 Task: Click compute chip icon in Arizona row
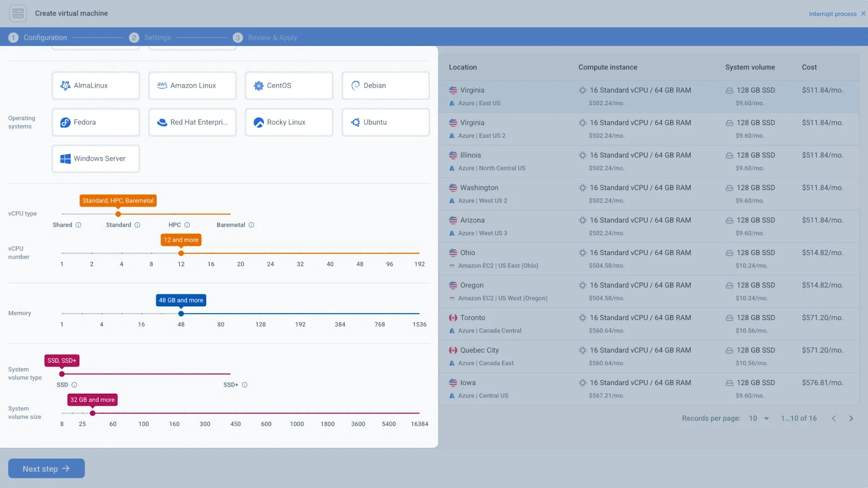pyautogui.click(x=583, y=220)
